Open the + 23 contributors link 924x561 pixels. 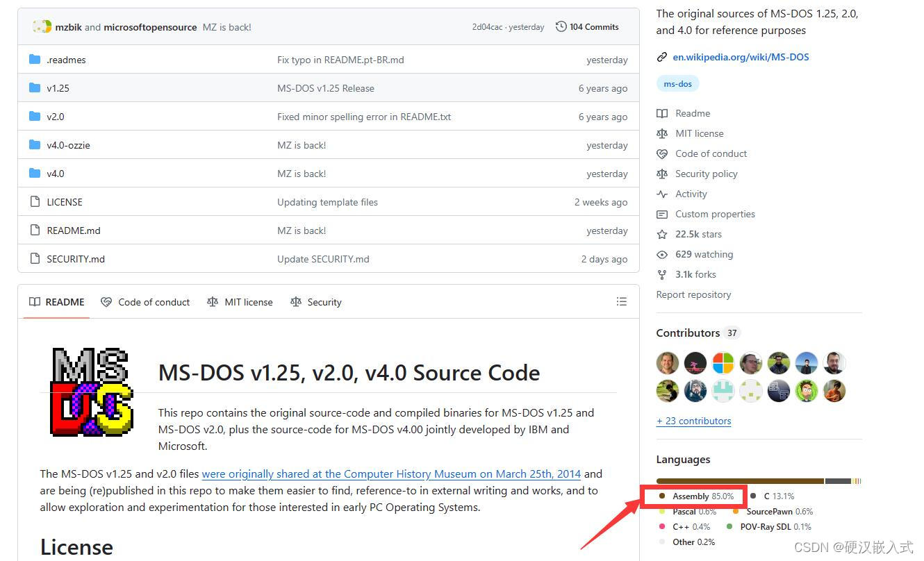point(693,421)
